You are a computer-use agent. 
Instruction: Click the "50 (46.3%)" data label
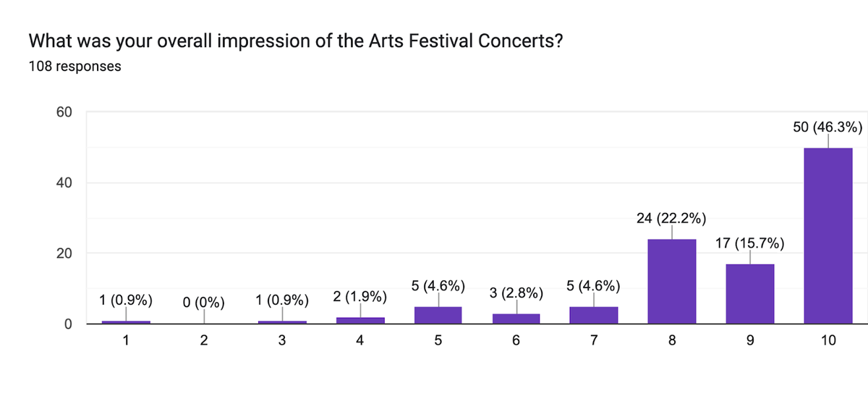[x=827, y=127]
